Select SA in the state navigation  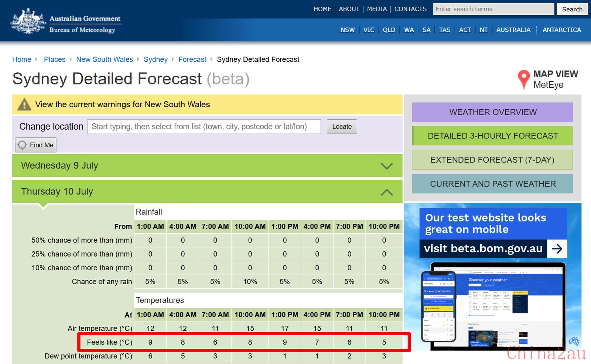point(426,30)
